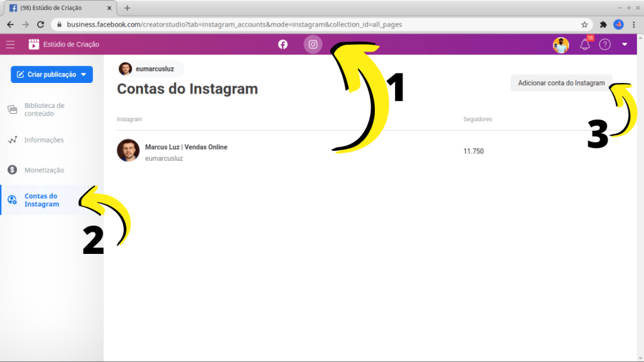Open a new browser tab with plus

pyautogui.click(x=127, y=8)
